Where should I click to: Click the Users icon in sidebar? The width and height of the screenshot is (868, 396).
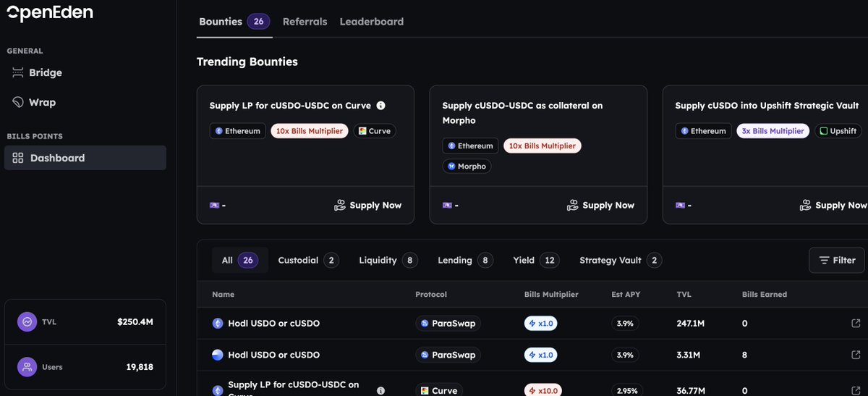[27, 367]
